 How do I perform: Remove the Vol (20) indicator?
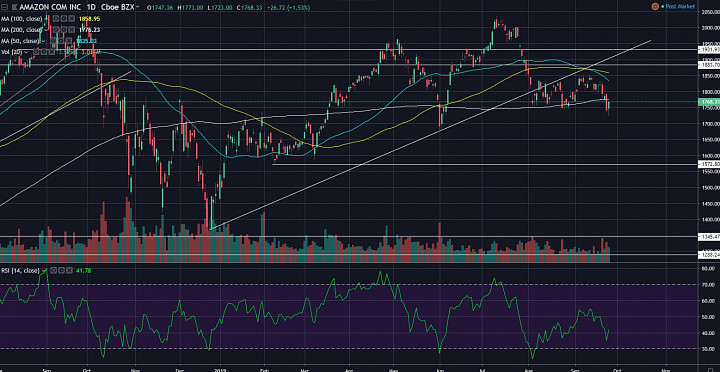point(51,52)
